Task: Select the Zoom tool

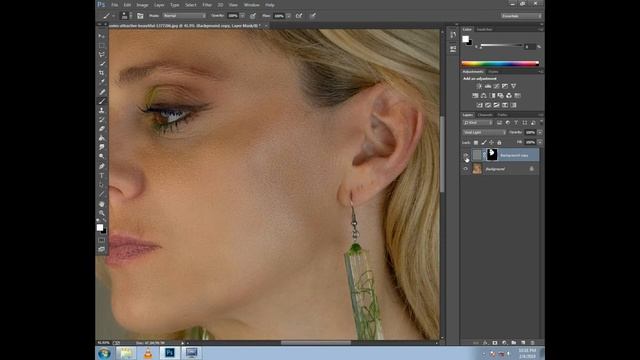Action: pos(102,213)
